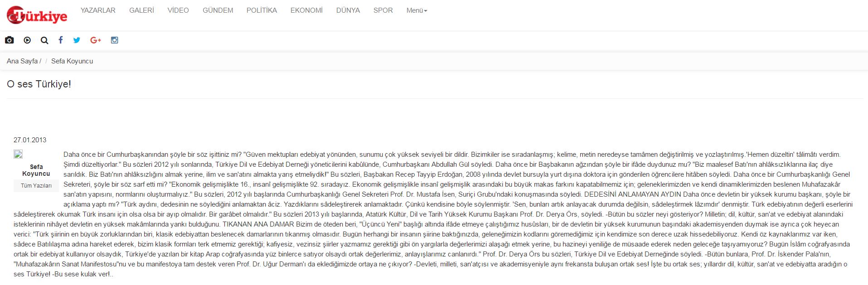Open the video play circle icon
The height and width of the screenshot is (285, 868).
coord(27,40)
